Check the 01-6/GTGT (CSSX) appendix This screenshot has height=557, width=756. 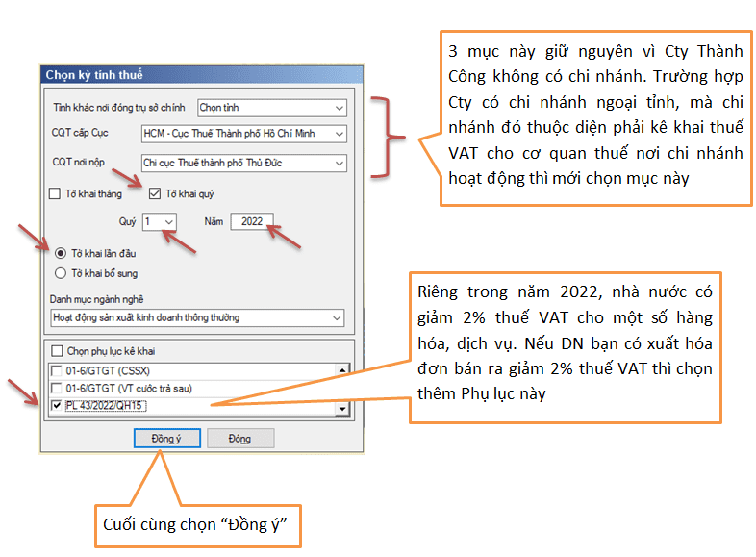coord(57,368)
